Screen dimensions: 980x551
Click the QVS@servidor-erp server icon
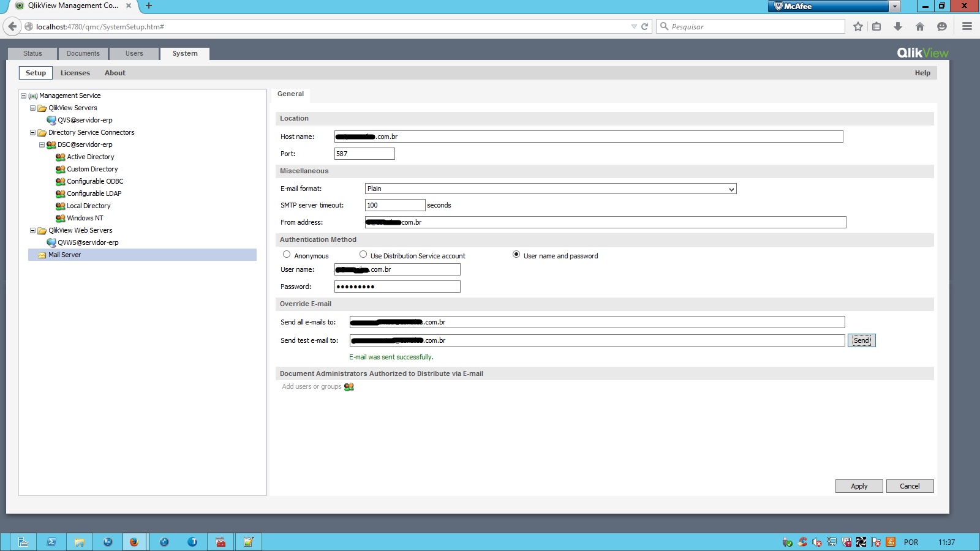click(51, 120)
